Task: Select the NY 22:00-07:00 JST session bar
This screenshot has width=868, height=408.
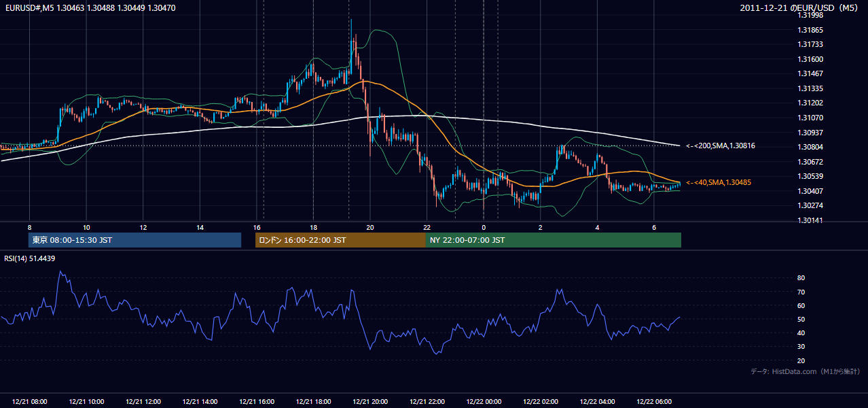Action: click(x=554, y=240)
